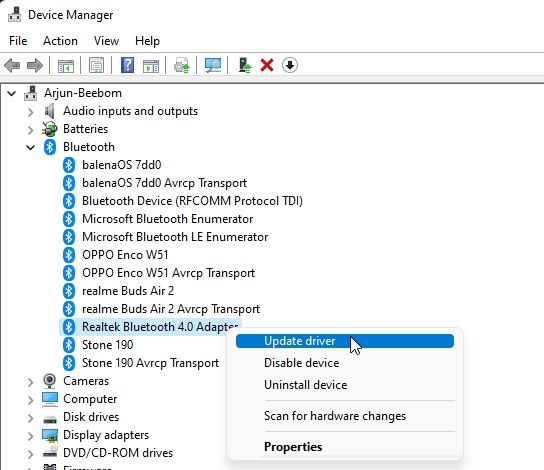Click the Device Manager title bar icon
The image size is (544, 470).
[14, 14]
